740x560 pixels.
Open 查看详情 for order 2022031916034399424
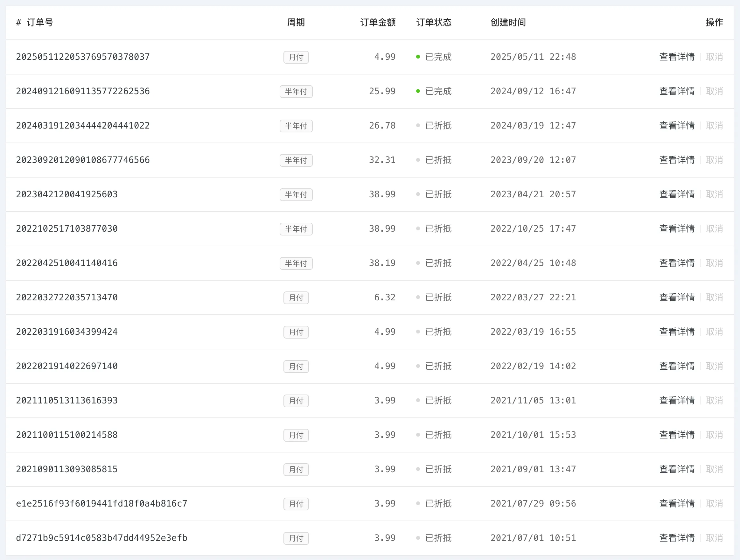676,332
